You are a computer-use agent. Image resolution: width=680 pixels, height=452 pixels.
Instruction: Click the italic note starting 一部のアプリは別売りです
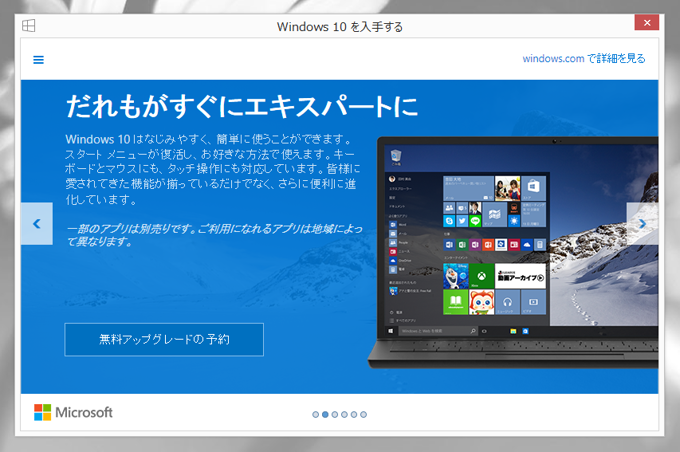pyautogui.click(x=214, y=235)
